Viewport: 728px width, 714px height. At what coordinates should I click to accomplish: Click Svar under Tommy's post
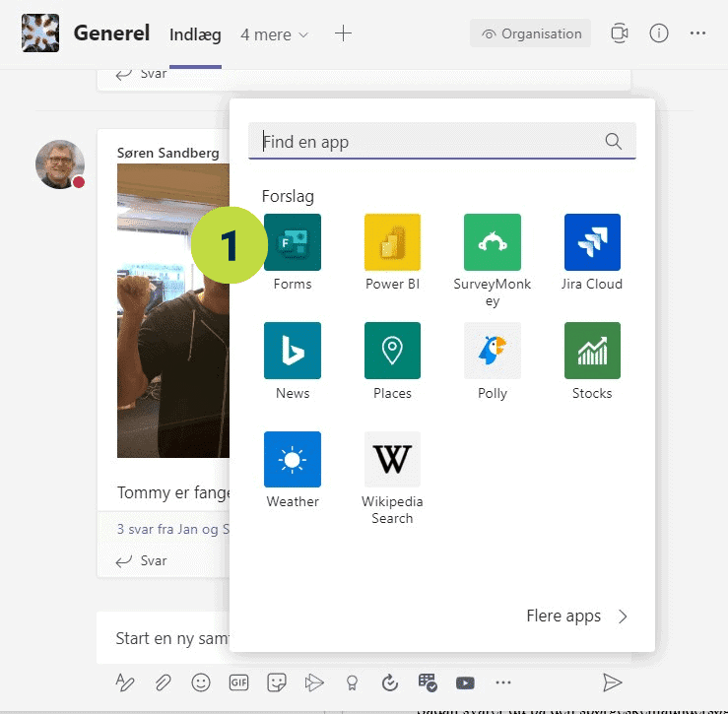141,560
